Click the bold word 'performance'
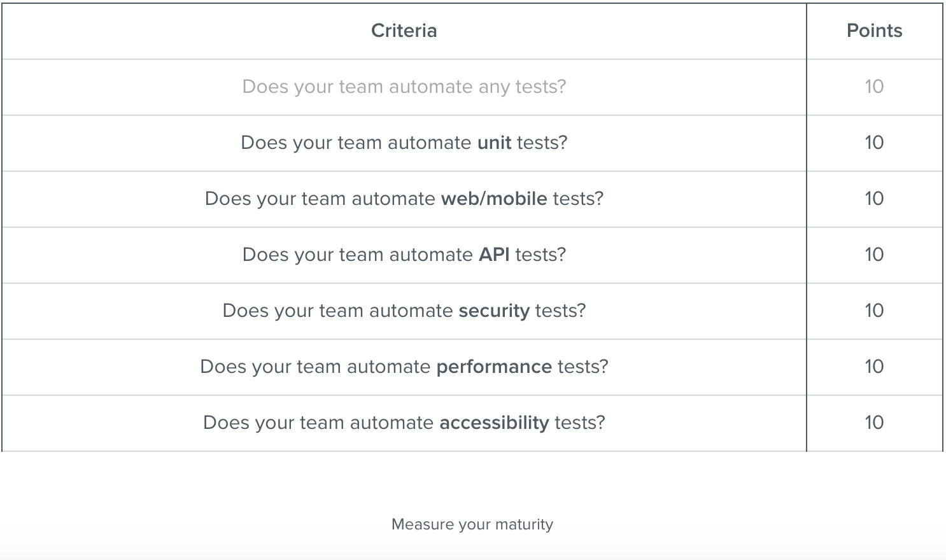The image size is (946, 560). click(x=494, y=367)
